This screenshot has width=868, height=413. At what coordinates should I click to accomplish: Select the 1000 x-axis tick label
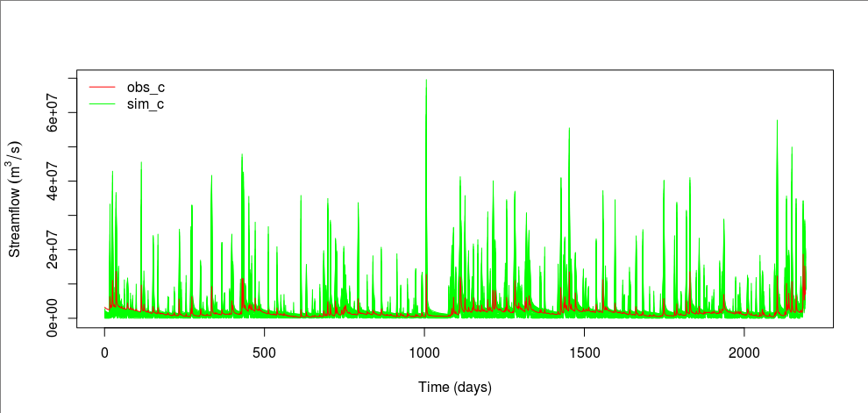pos(424,352)
